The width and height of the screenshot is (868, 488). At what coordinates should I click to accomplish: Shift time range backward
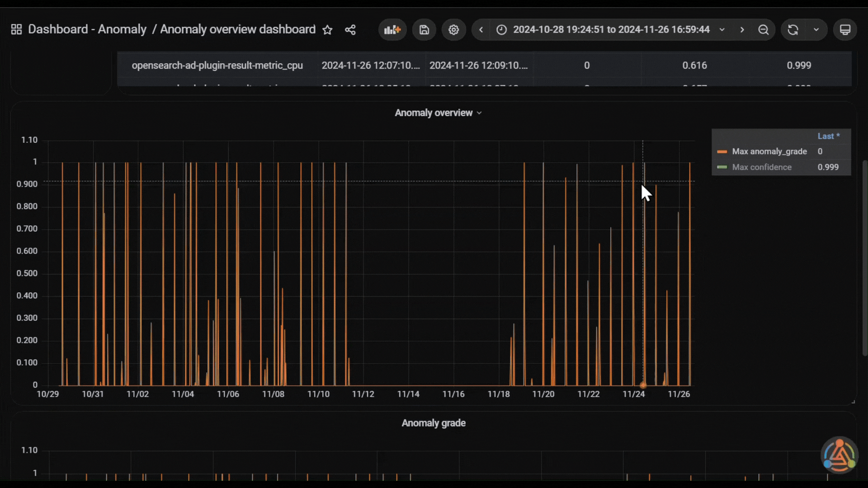click(481, 30)
